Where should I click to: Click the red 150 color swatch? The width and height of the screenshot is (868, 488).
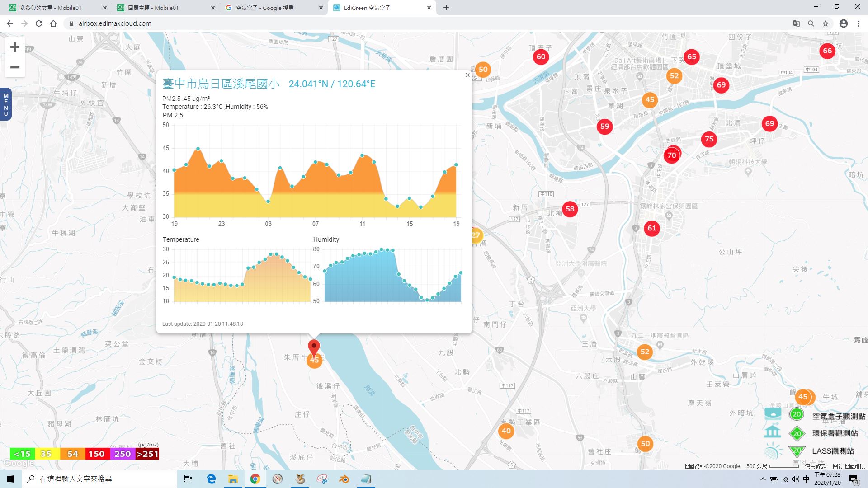pyautogui.click(x=97, y=454)
